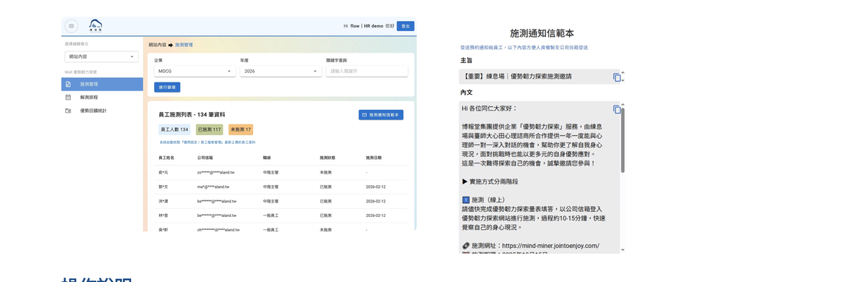Open the 企業 MDCG dropdown
Viewport: 868px width, 282px height.
pyautogui.click(x=195, y=71)
